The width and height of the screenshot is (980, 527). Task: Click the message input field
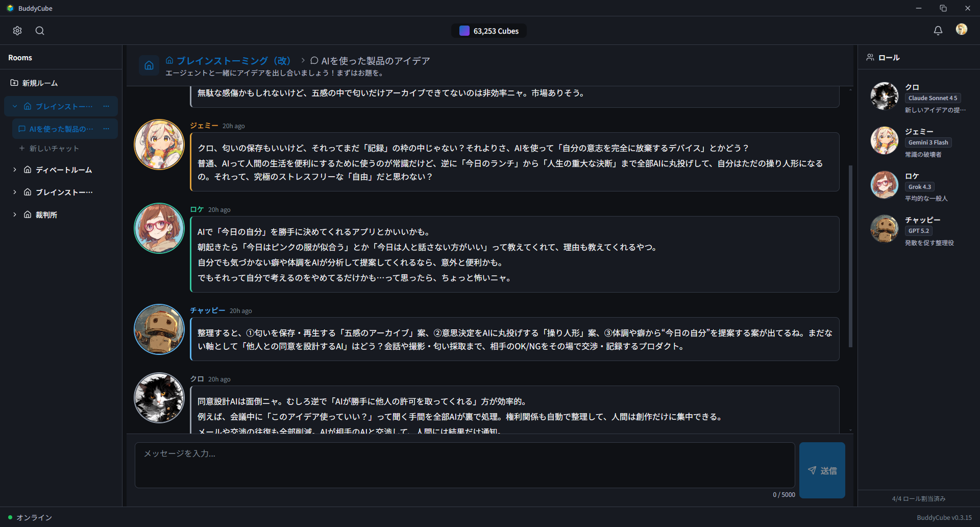coord(464,465)
